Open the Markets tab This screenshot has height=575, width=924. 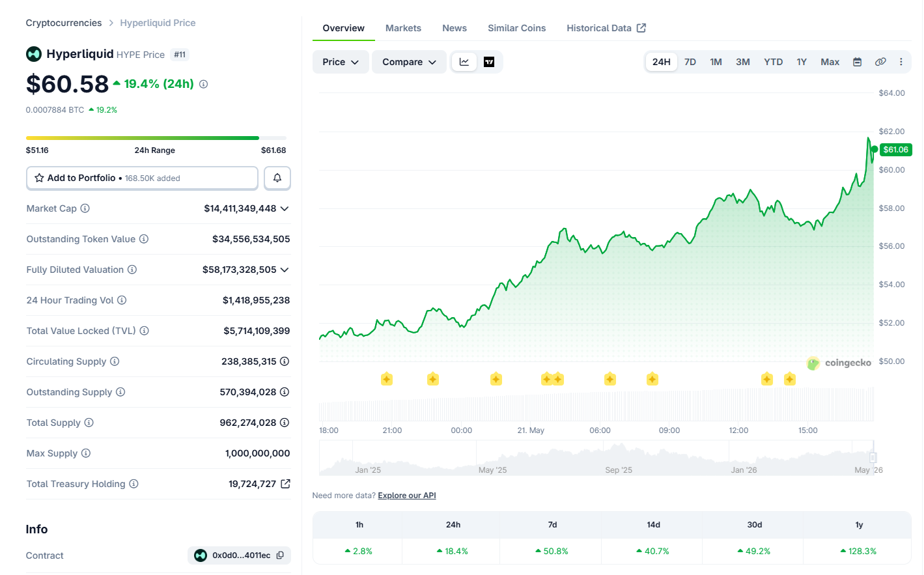click(x=403, y=28)
